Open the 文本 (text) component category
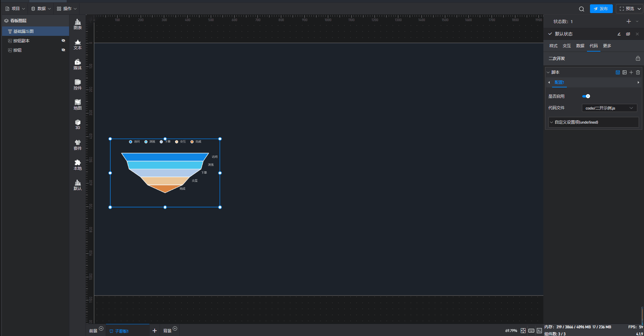 coord(77,44)
